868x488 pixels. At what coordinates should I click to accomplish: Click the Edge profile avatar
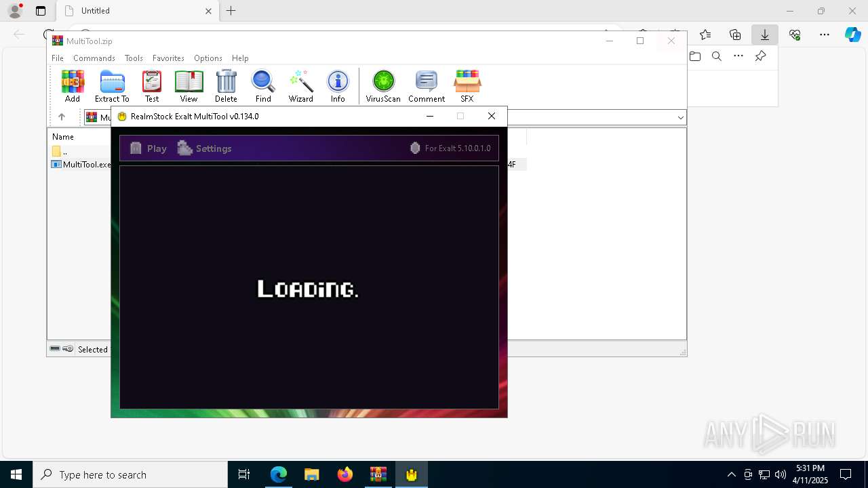pos(15,11)
